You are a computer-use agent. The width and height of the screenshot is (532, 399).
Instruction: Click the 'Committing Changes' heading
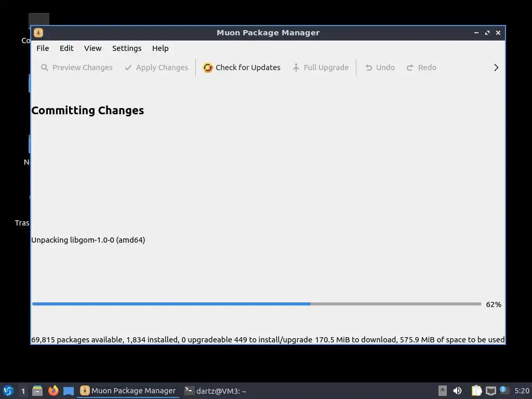click(87, 110)
